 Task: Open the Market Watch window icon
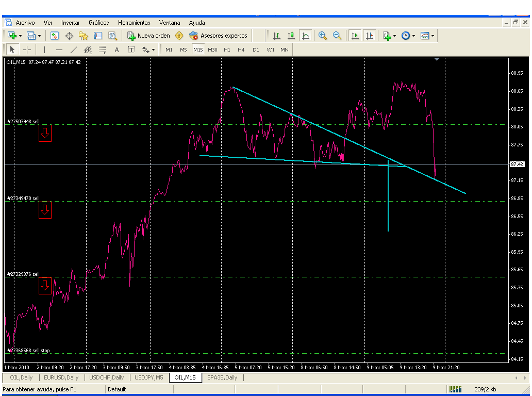coord(54,36)
